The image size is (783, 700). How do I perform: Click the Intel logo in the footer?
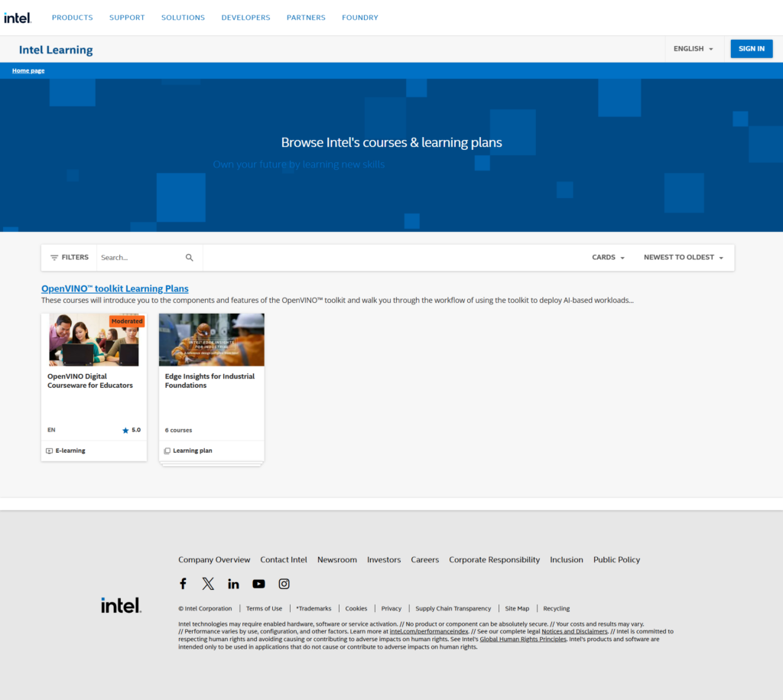120,604
